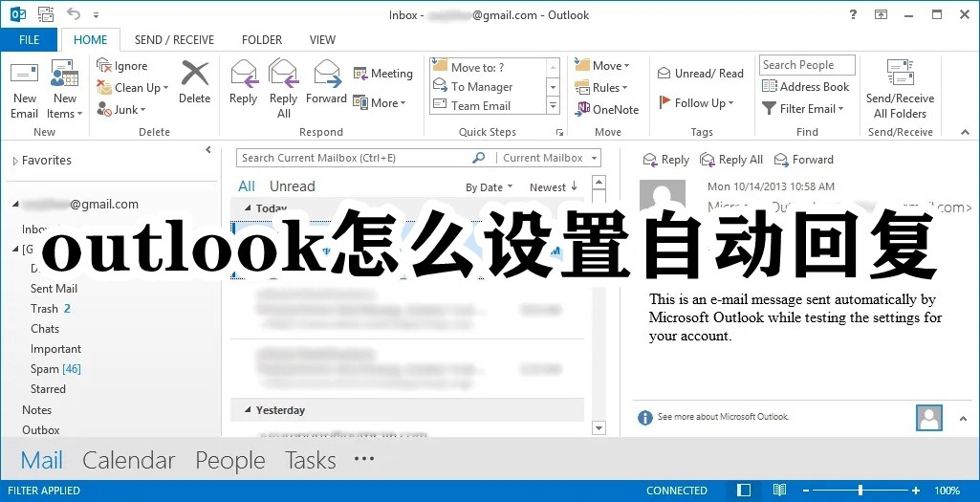Screen dimensions: 980x502
Task: Switch to the FOLDER tab
Action: (262, 39)
